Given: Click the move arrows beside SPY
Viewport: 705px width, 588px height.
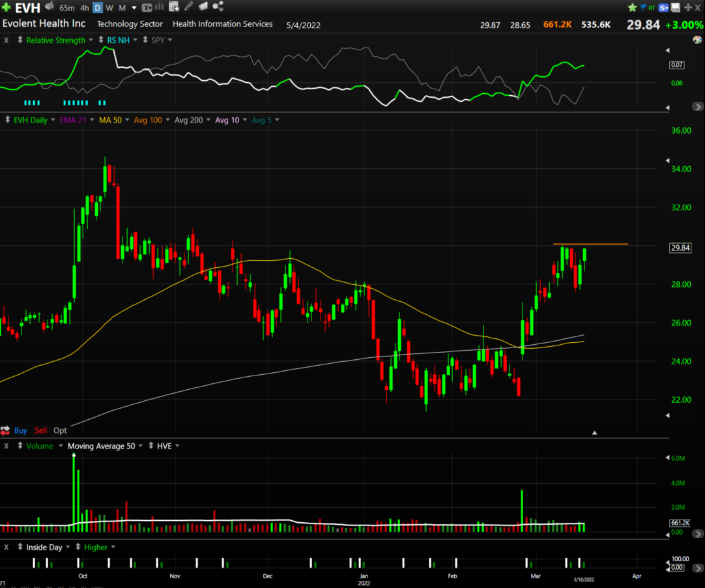Looking at the screenshot, I should [x=145, y=40].
